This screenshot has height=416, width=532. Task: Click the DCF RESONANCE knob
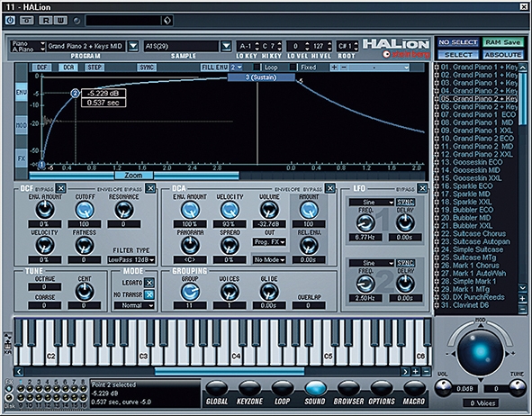click(124, 210)
